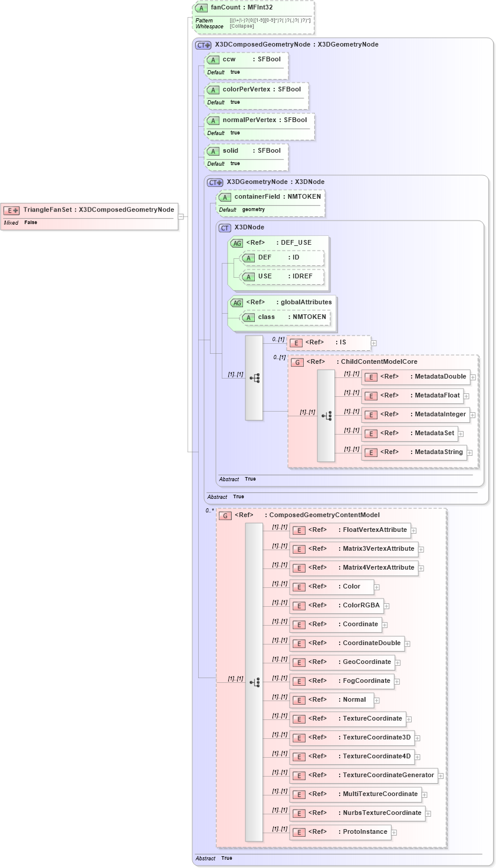This screenshot has width=496, height=868.
Task: Click the X3DComposedGeometryNode complex type icon
Action: (203, 45)
